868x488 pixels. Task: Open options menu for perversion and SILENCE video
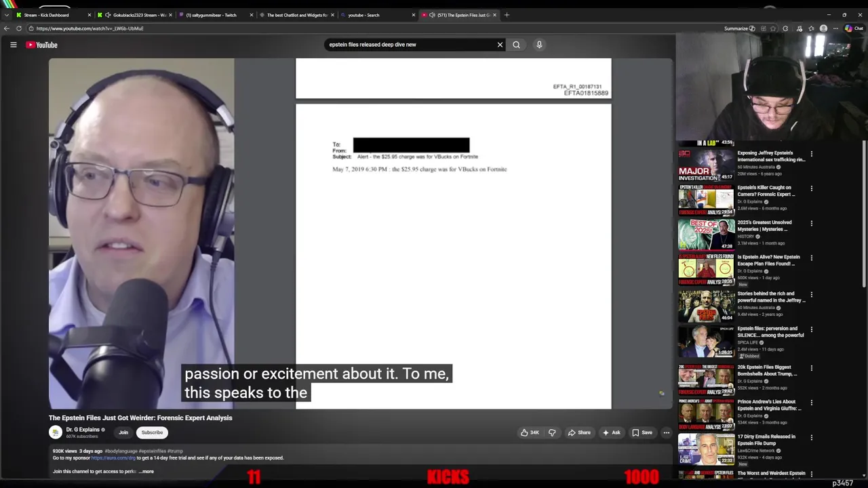click(x=811, y=329)
